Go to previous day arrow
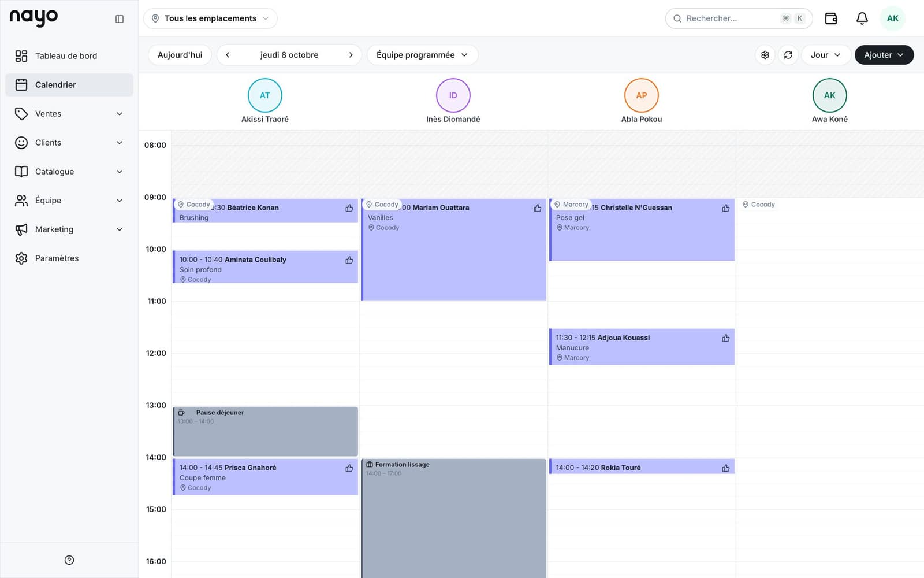Viewport: 924px width, 578px height. (228, 55)
